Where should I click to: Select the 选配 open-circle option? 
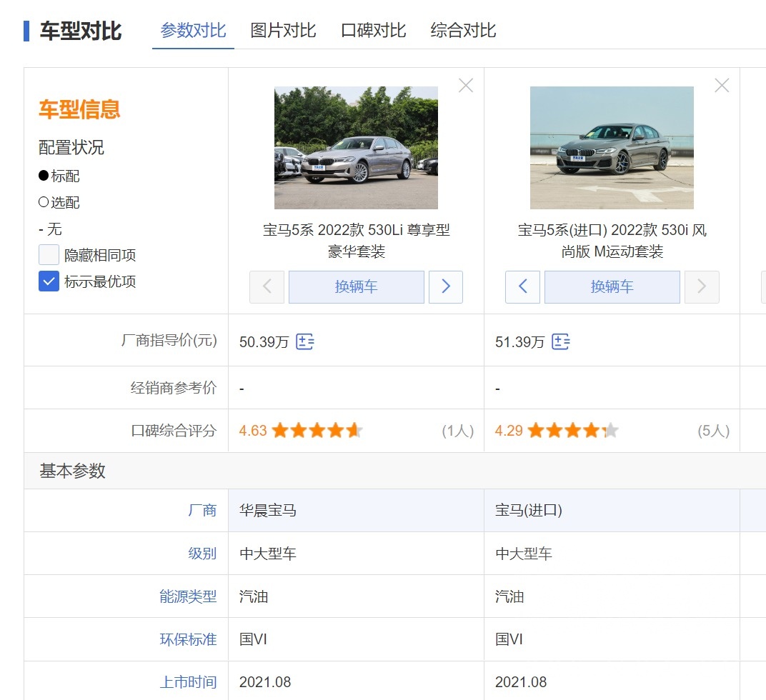click(44, 202)
